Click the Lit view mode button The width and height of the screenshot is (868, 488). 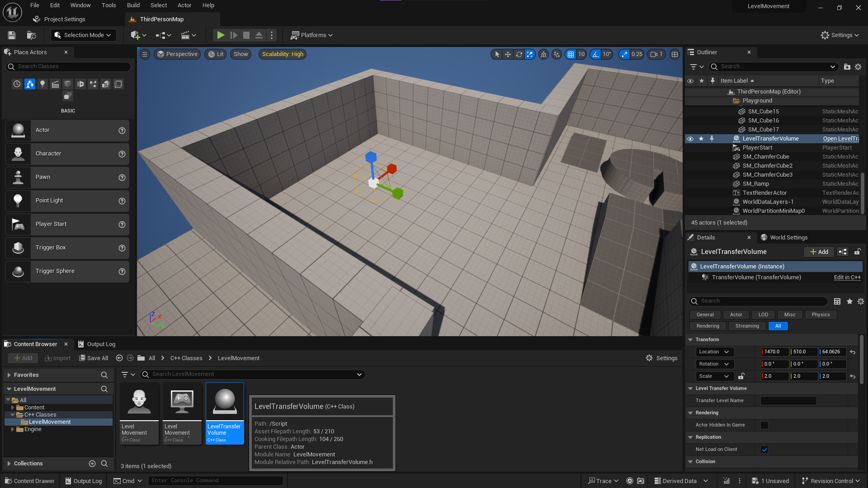pyautogui.click(x=216, y=54)
